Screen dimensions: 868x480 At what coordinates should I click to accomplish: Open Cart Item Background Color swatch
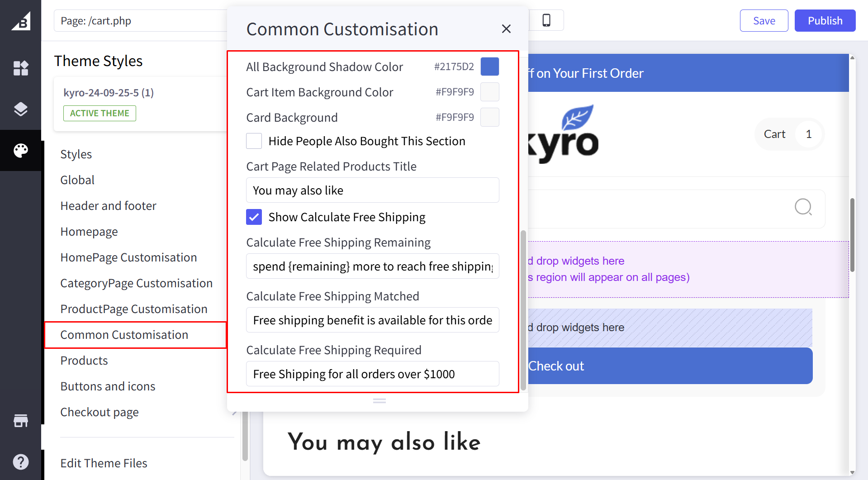tap(489, 92)
